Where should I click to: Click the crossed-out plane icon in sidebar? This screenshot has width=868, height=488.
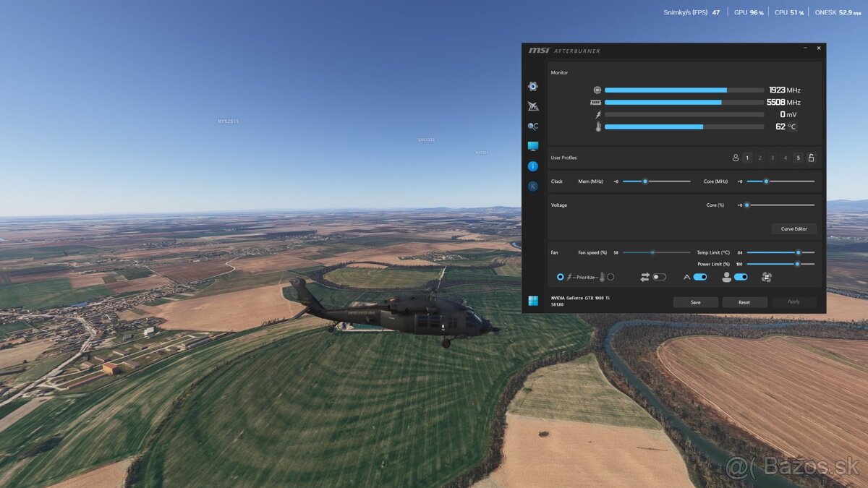point(533,106)
